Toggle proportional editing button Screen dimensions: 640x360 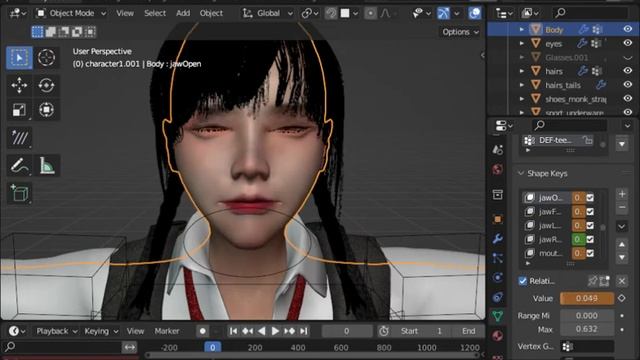coord(370,13)
